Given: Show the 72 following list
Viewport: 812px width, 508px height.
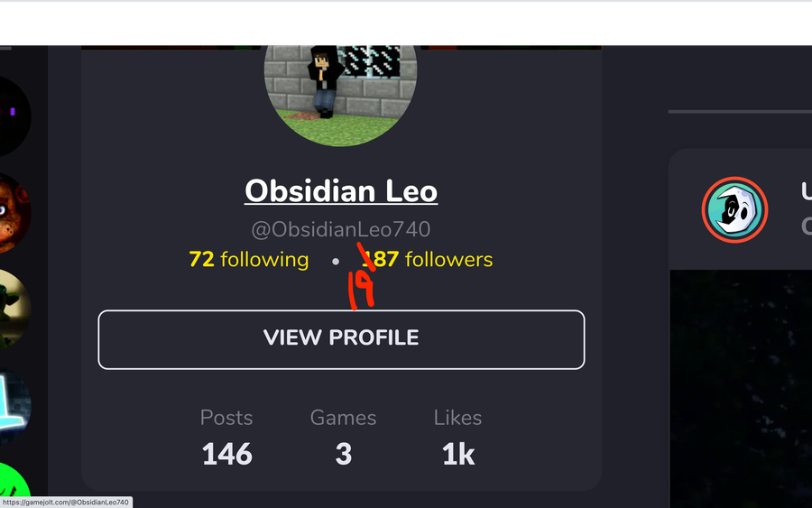Looking at the screenshot, I should 249,260.
